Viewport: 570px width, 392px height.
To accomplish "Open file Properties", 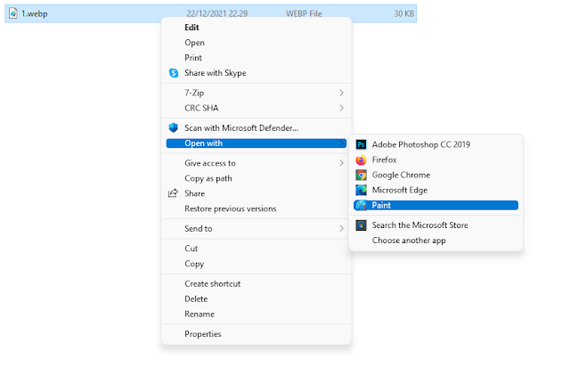I will click(x=256, y=334).
